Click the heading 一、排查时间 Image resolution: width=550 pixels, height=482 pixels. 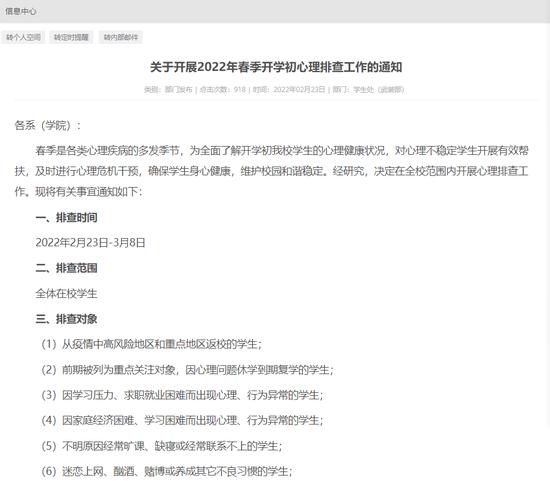point(66,217)
